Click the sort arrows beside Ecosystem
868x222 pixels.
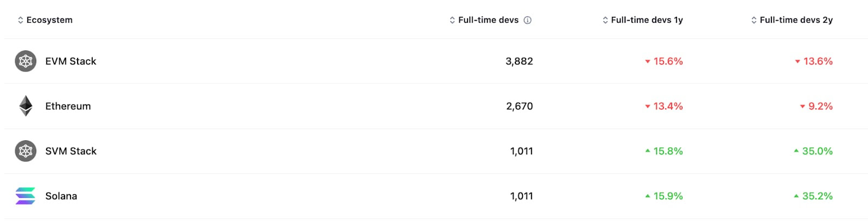[x=21, y=20]
